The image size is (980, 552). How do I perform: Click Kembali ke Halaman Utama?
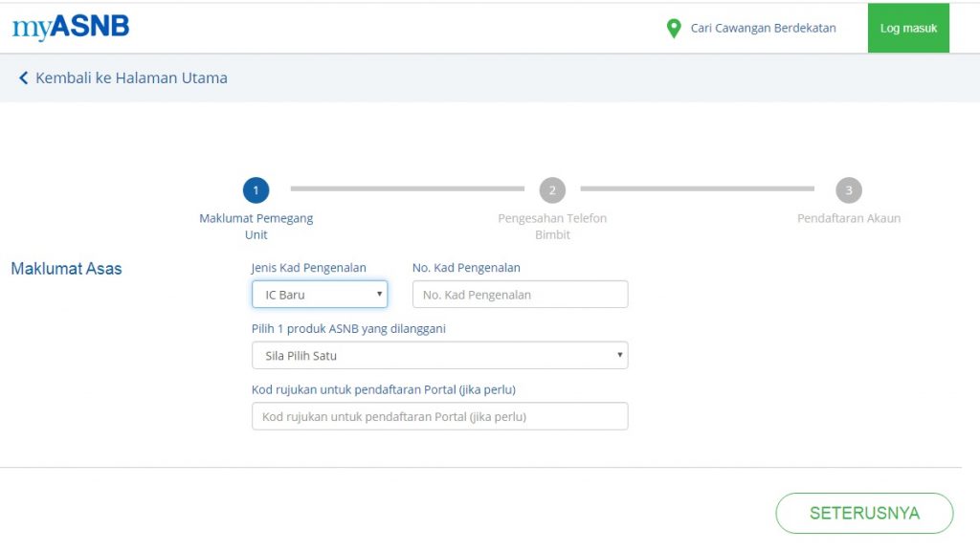point(129,77)
